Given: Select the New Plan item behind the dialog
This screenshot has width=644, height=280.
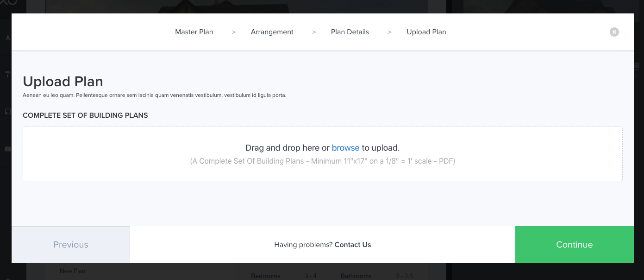Looking at the screenshot, I should [x=72, y=271].
